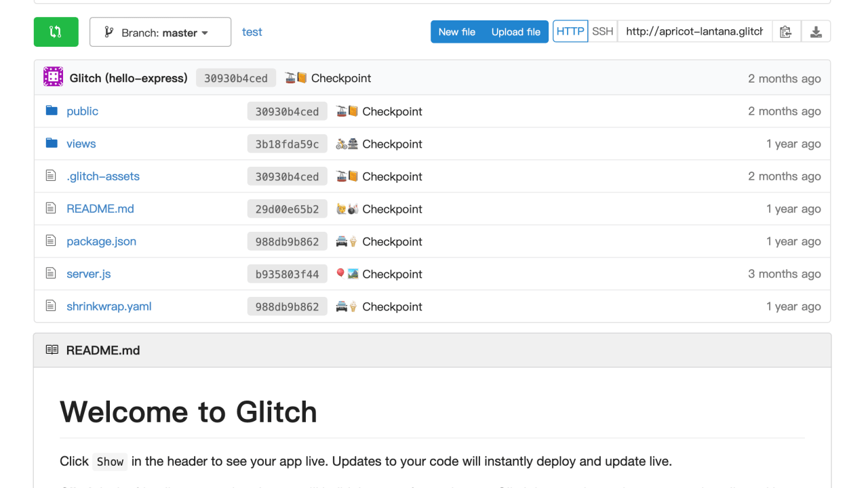
Task: Open the test link beside the branch selector
Action: (x=252, y=32)
